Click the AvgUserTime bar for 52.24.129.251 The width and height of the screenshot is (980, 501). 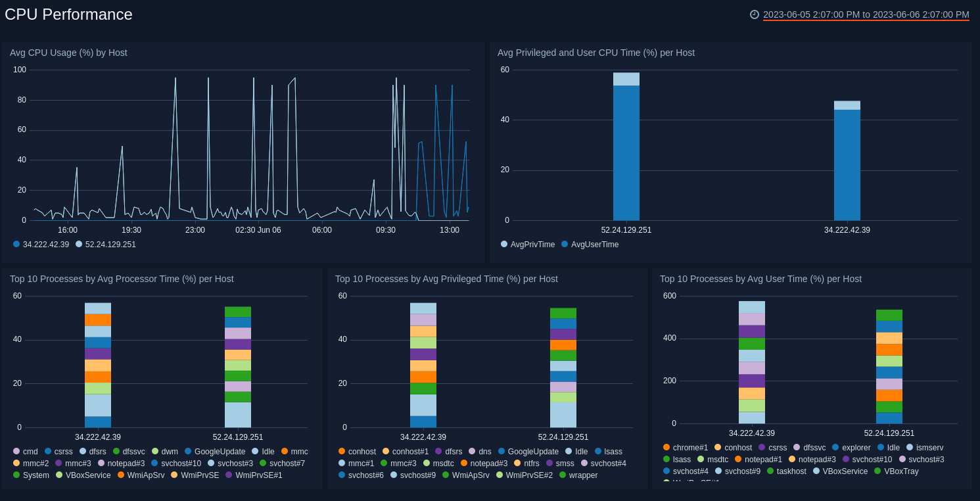point(626,153)
